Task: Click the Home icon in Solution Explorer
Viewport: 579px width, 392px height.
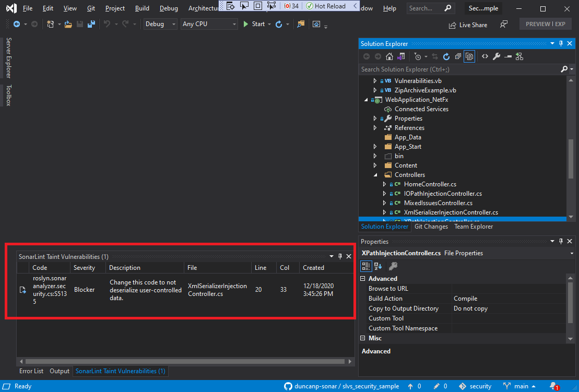Action: 389,56
